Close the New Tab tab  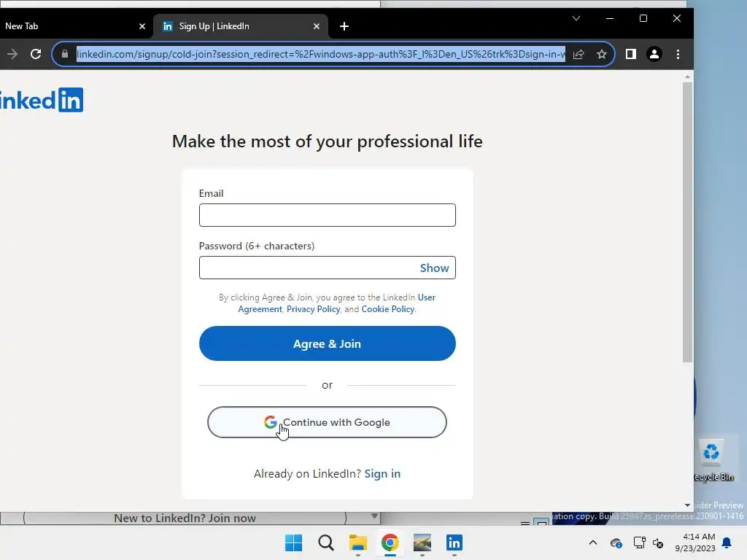point(142,26)
